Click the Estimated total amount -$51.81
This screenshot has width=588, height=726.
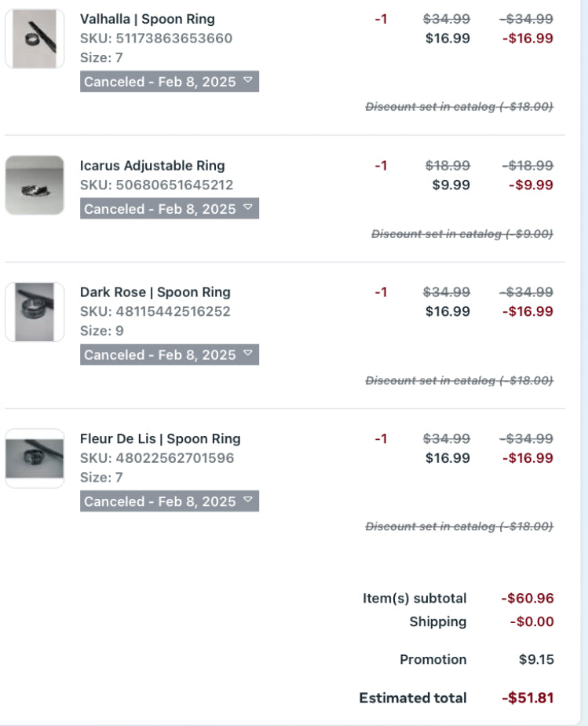click(x=528, y=698)
